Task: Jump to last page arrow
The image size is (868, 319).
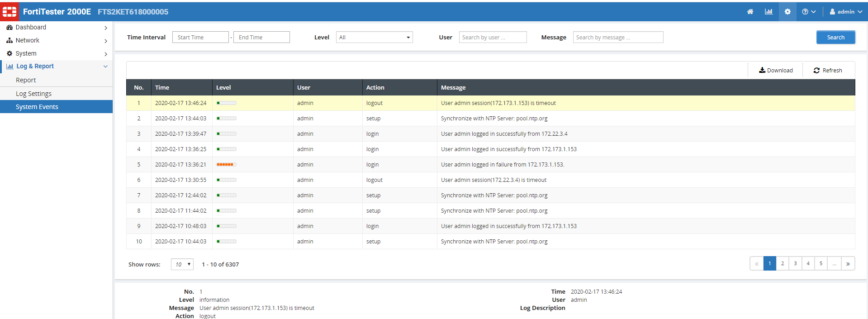Action: click(x=848, y=263)
